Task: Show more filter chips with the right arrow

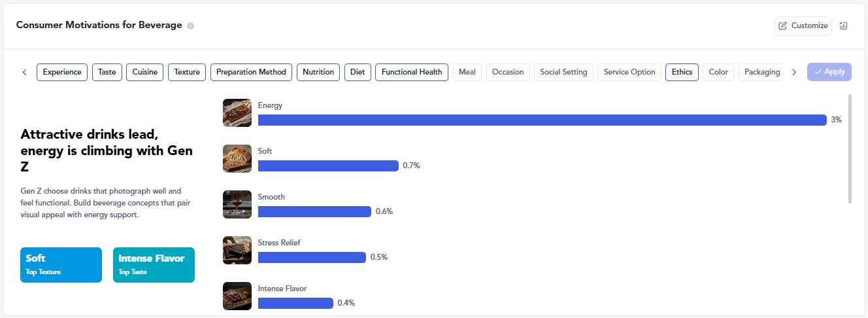Action: [794, 72]
